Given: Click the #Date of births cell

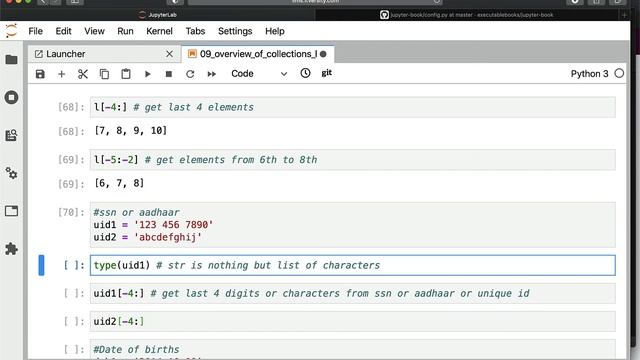Looking at the screenshot, I should tap(353, 349).
